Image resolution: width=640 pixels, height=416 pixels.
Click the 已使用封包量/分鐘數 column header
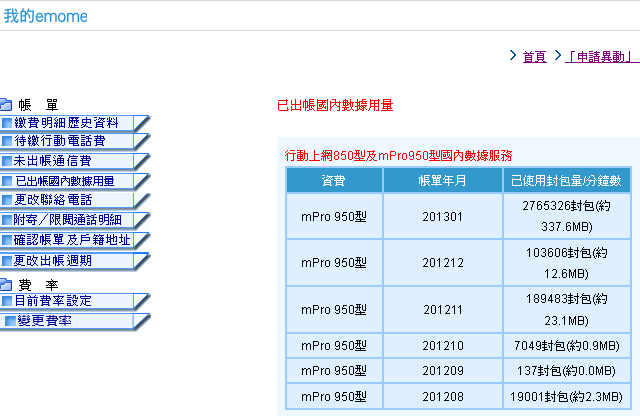567,180
